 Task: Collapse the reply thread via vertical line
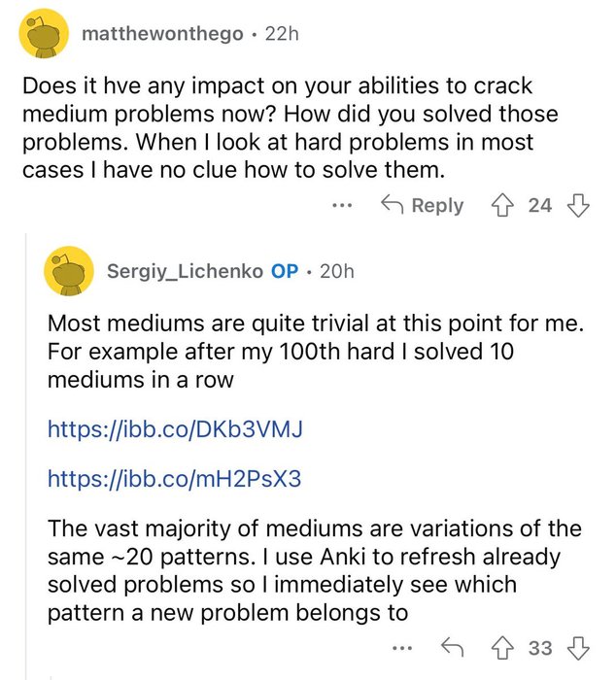(x=26, y=456)
